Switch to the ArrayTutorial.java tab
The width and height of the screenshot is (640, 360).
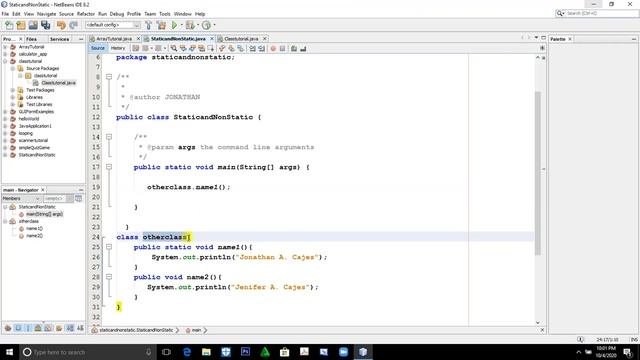coord(113,39)
